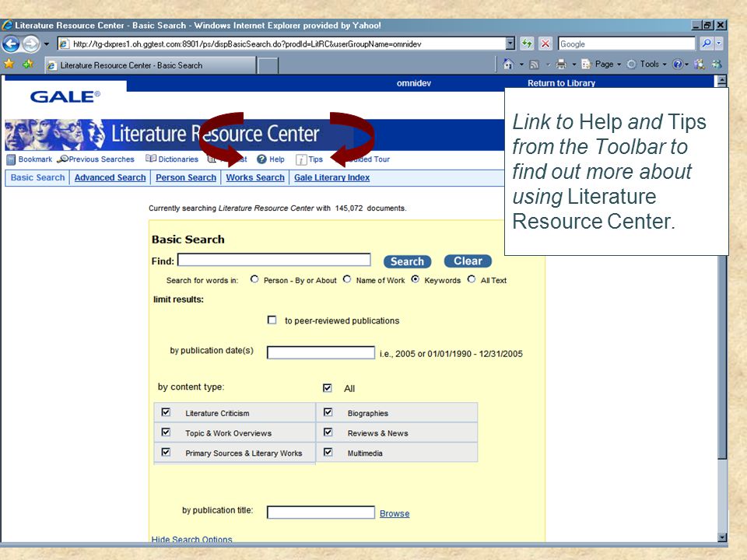The height and width of the screenshot is (560, 747).
Task: Open Help from the Gale toolbar
Action: coord(271,159)
